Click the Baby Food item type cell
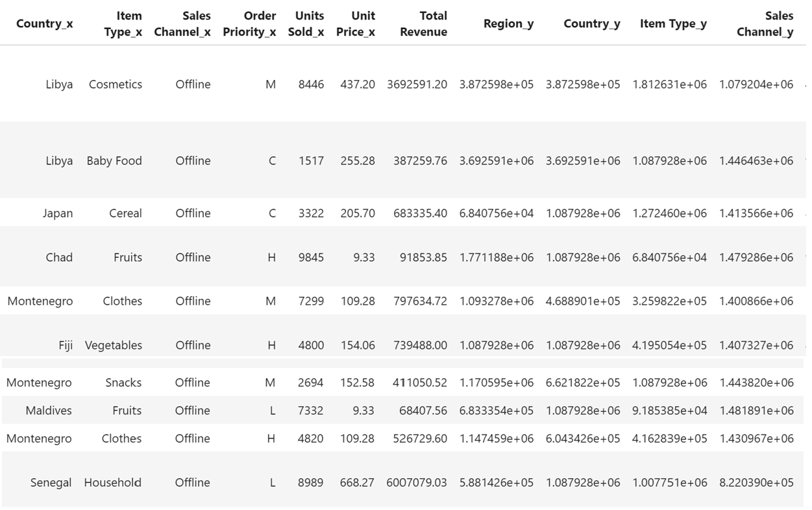 114,161
